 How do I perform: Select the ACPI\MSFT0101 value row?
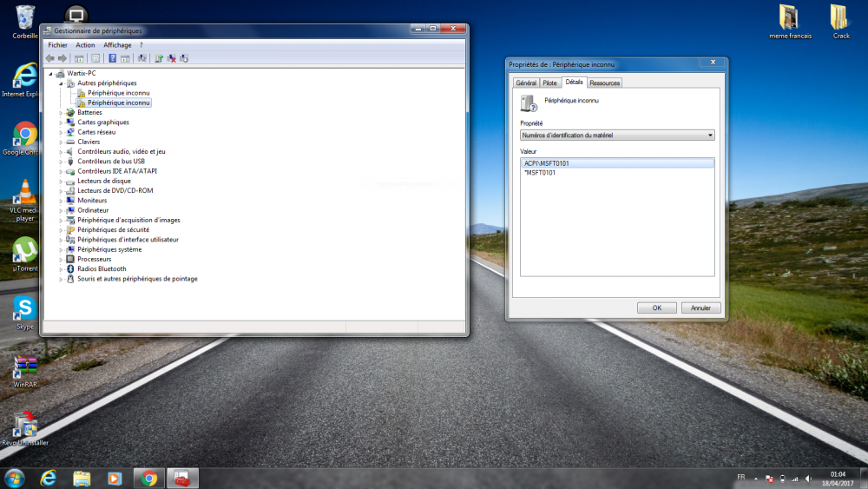[x=617, y=163]
